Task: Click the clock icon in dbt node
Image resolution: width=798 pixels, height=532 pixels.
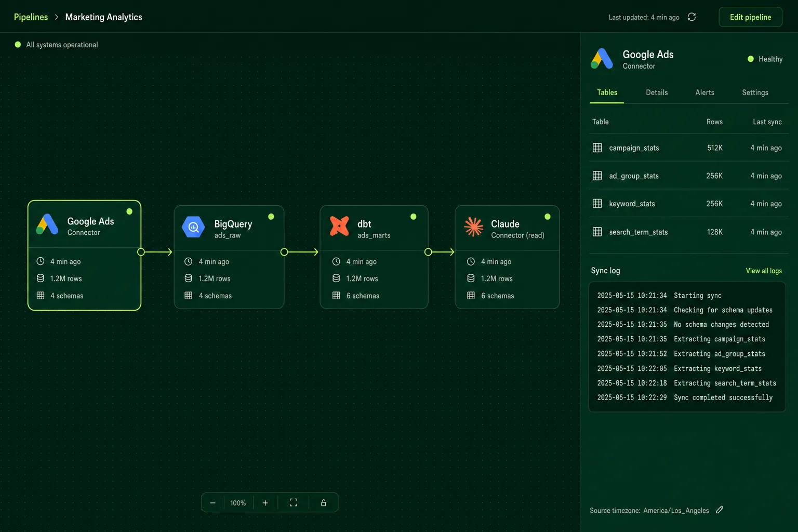Action: pyautogui.click(x=336, y=261)
